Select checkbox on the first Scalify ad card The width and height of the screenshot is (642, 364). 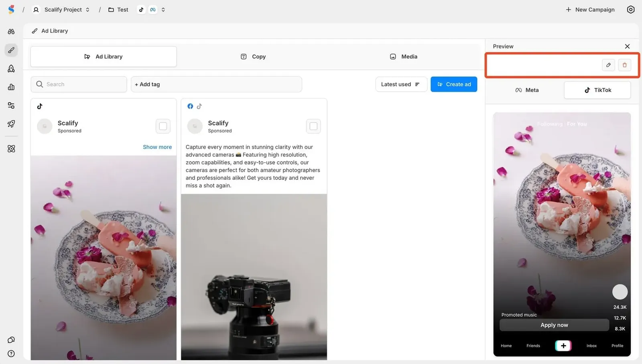163,126
